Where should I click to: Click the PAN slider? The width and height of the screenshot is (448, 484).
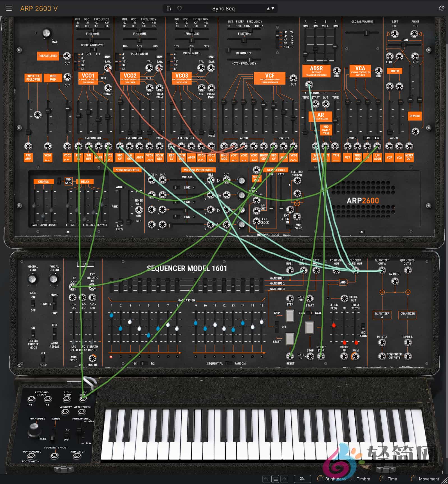(x=403, y=44)
